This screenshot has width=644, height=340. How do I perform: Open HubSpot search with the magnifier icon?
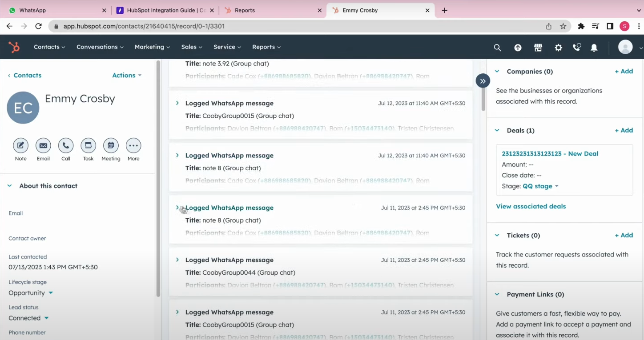click(497, 47)
